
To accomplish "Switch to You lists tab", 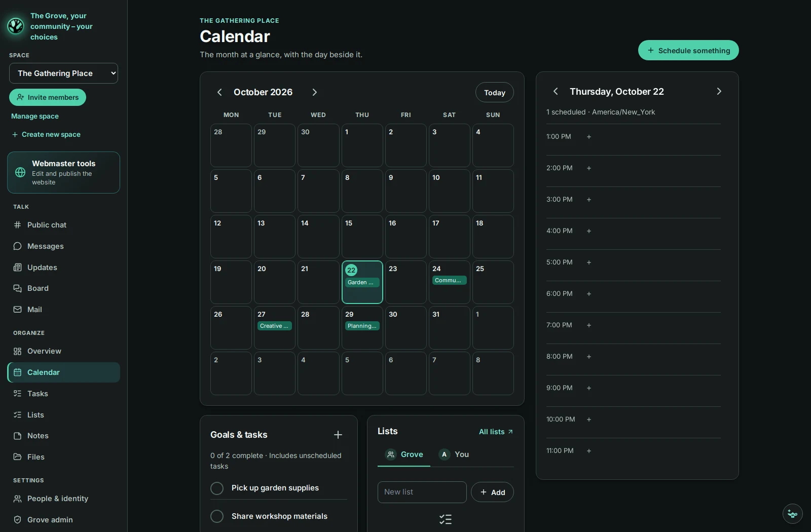I will pyautogui.click(x=454, y=454).
